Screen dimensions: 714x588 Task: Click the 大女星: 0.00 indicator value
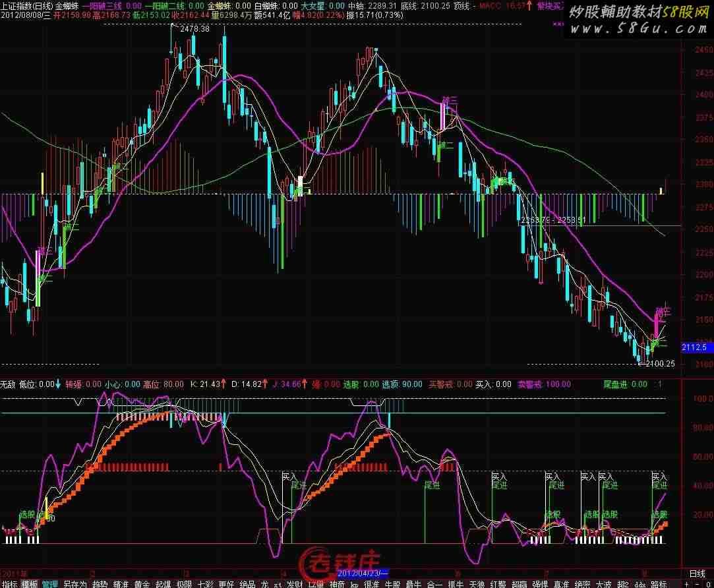tap(323, 6)
